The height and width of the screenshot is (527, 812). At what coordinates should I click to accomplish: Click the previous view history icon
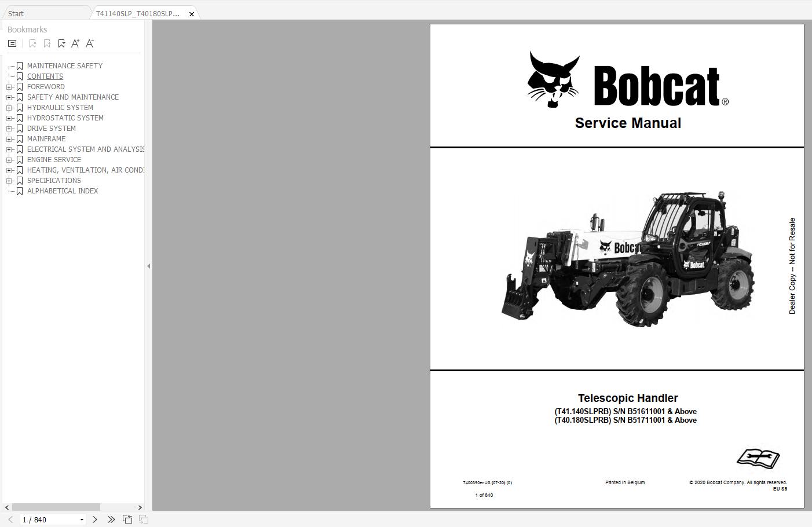(x=127, y=519)
